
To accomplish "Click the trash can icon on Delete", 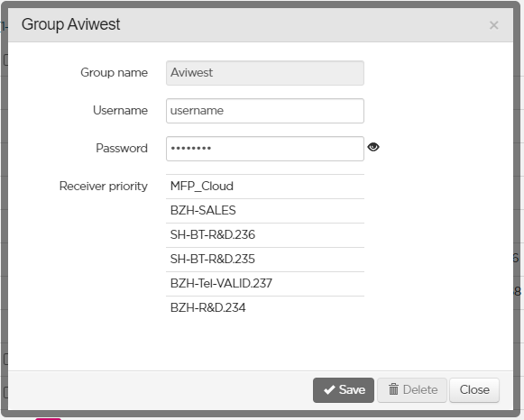I will coord(393,389).
